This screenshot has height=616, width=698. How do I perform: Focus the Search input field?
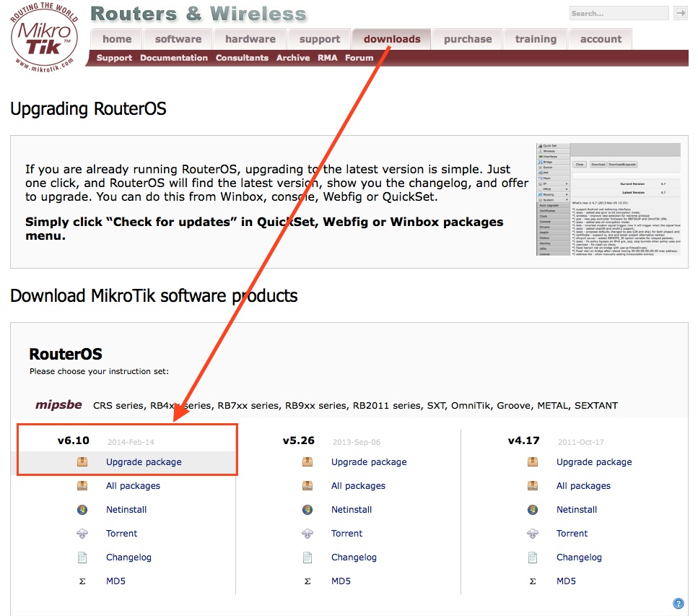tap(619, 14)
